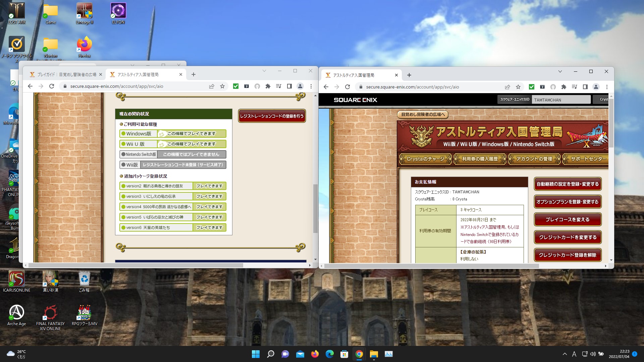This screenshot has height=362, width=644.
Task: Click the bookmark star in left browser
Action: pyautogui.click(x=222, y=86)
